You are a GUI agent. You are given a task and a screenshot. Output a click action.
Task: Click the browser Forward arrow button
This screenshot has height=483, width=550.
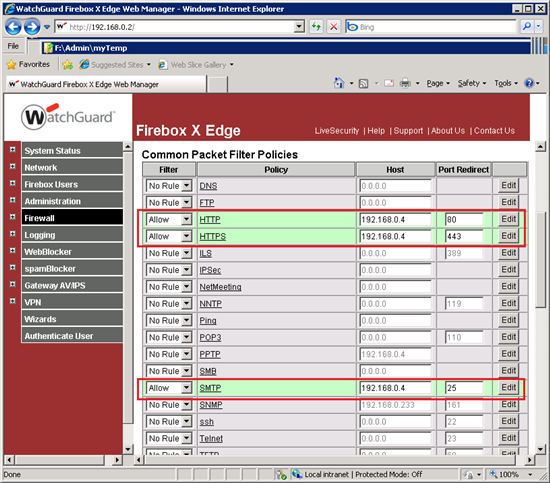pos(32,27)
